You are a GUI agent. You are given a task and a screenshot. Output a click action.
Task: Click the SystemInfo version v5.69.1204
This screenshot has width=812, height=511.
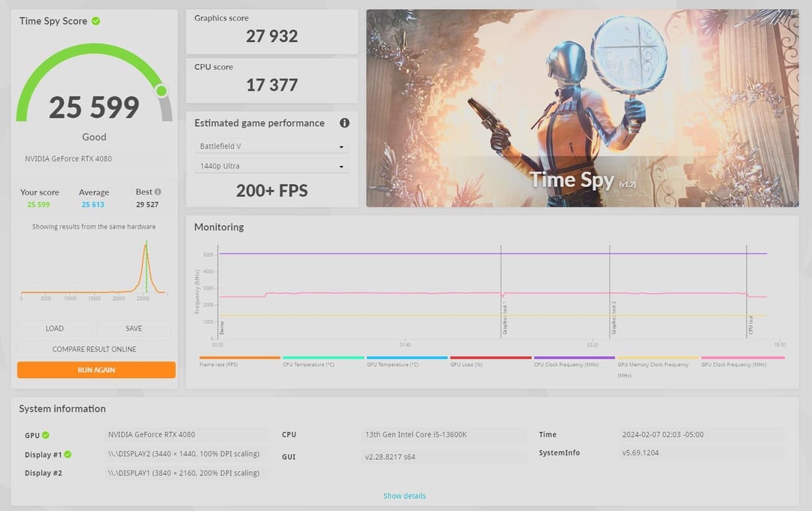[x=701, y=452]
